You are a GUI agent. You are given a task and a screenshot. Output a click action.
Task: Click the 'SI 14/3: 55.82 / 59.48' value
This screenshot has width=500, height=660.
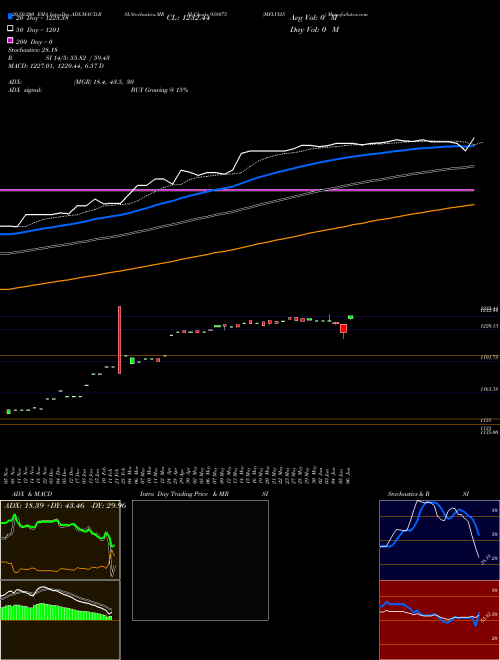pos(78,58)
